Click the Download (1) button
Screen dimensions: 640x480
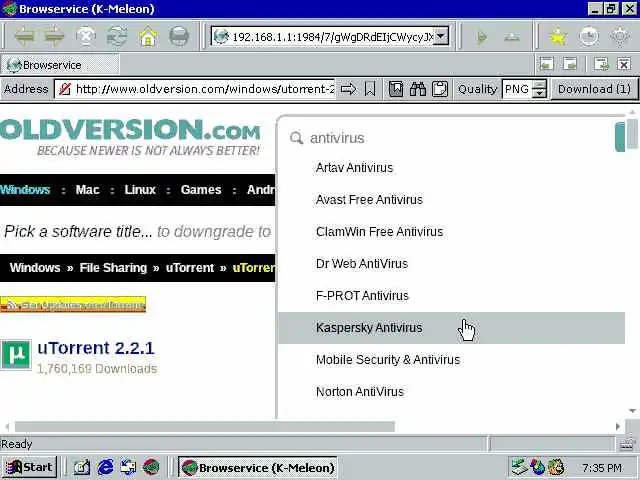point(594,89)
